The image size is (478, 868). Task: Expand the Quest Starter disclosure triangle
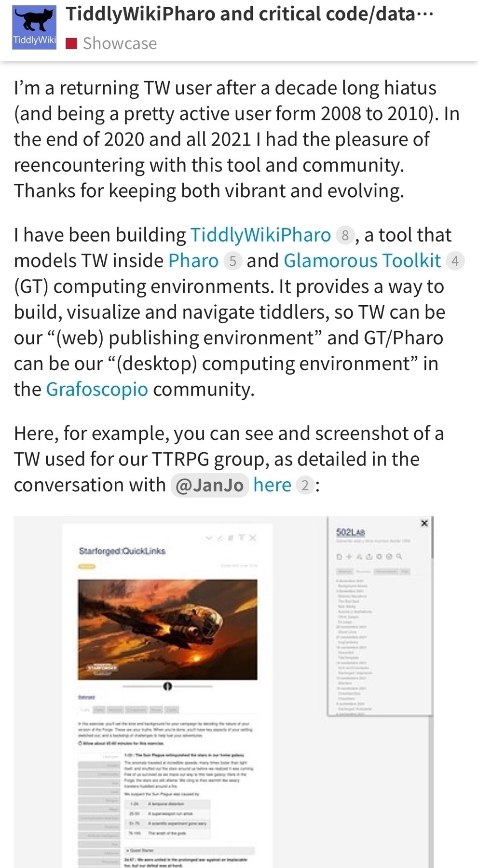click(x=127, y=851)
